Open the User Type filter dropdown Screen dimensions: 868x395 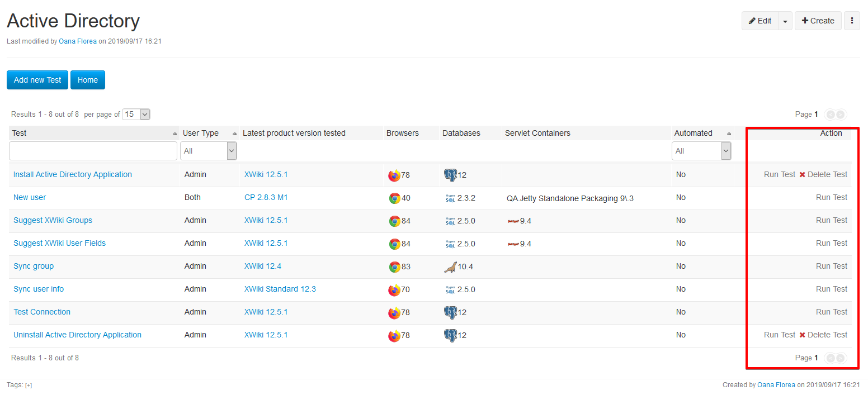tap(209, 151)
